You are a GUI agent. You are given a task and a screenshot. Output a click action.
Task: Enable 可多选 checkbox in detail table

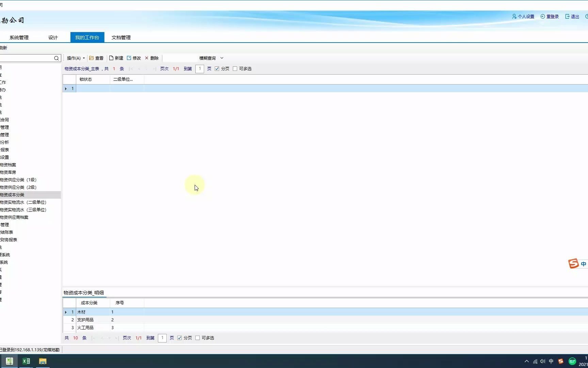tap(197, 338)
